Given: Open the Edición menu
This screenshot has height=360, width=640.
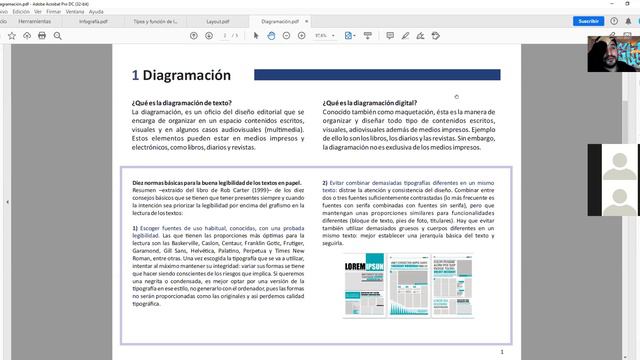Looking at the screenshot, I should tap(21, 12).
